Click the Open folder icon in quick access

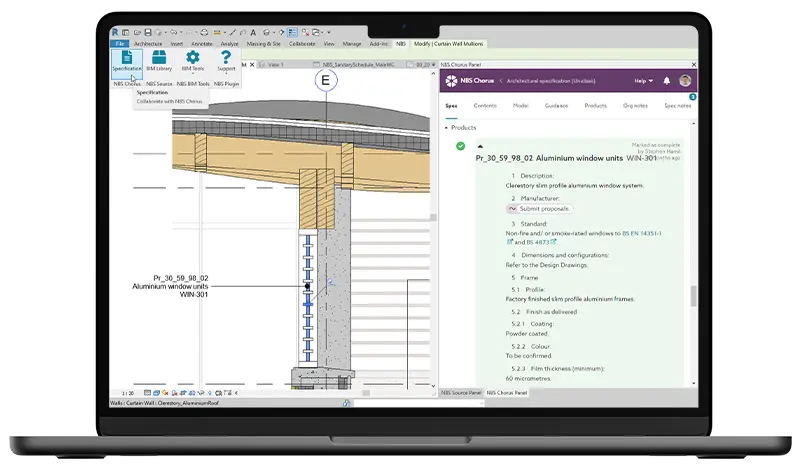(137, 32)
